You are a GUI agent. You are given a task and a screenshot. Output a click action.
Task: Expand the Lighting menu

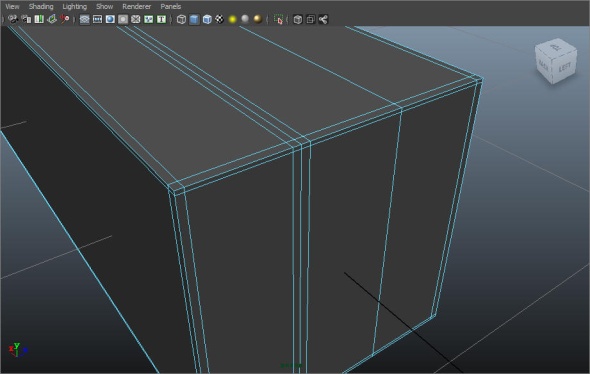tap(75, 6)
